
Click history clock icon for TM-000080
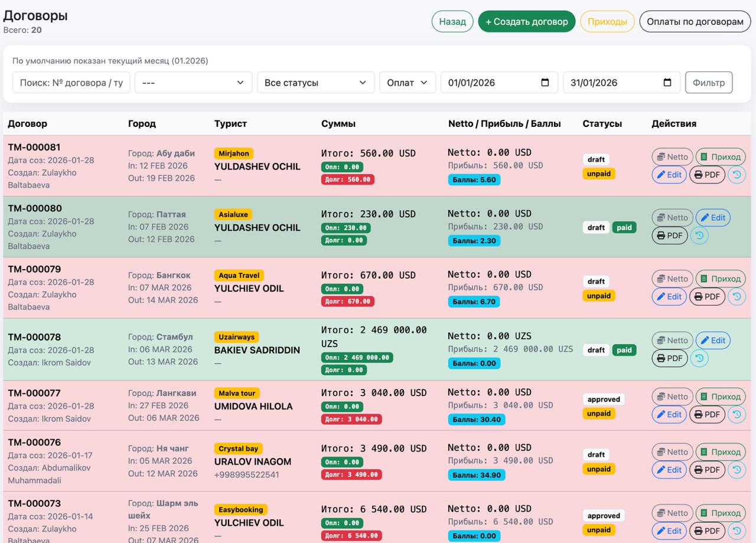[x=699, y=235]
